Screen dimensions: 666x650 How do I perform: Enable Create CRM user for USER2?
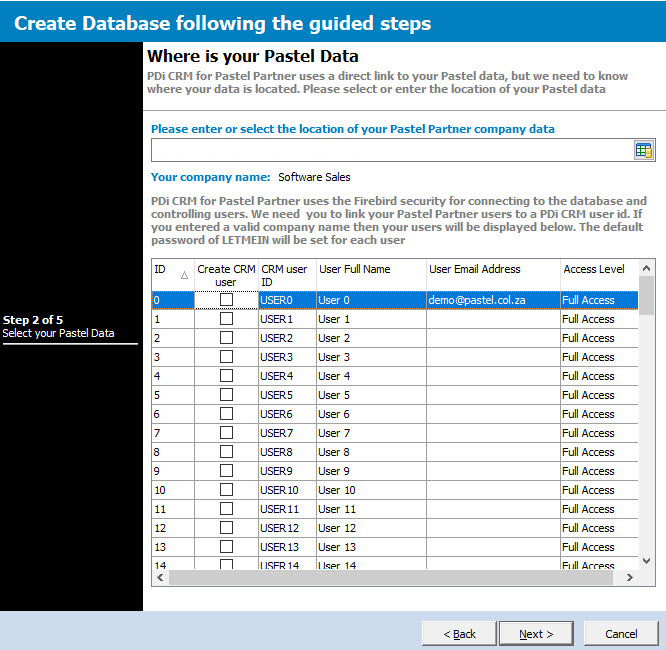(x=226, y=338)
